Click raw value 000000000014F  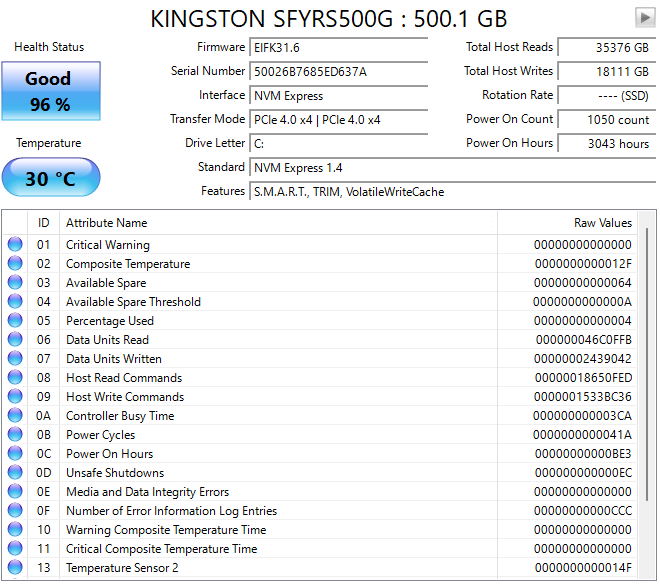583,567
